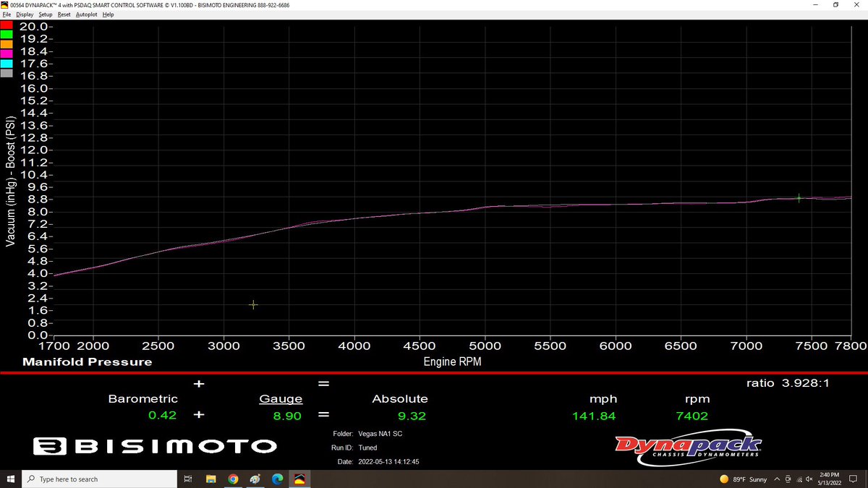Click the Engine RPM axis label
Screen dimensions: 868x488
(452, 361)
